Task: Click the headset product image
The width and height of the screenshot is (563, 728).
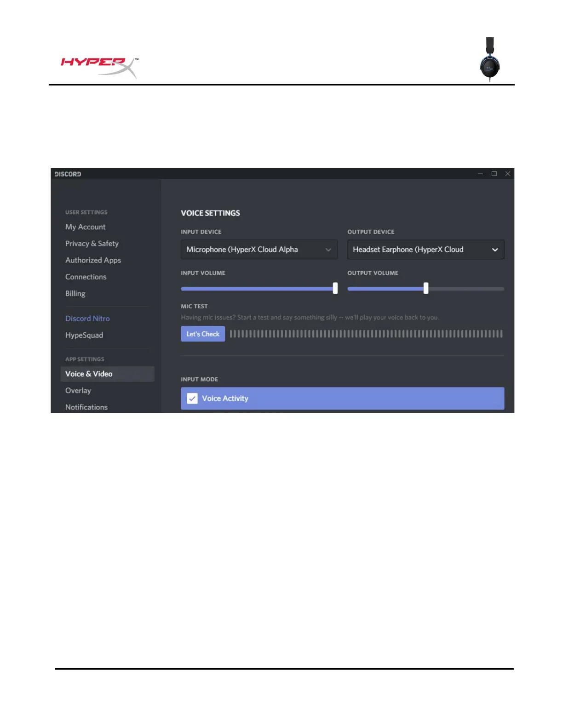Action: pyautogui.click(x=490, y=59)
